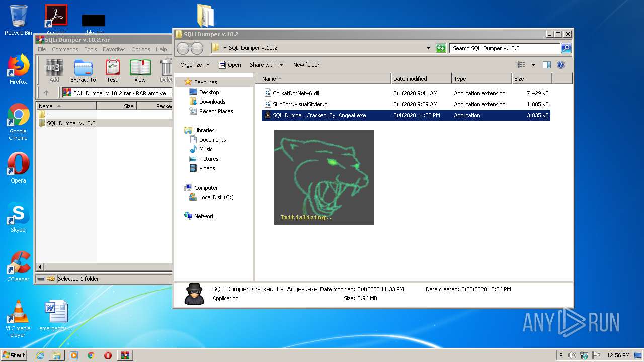
Task: Open the Organize dropdown menu
Action: click(195, 65)
